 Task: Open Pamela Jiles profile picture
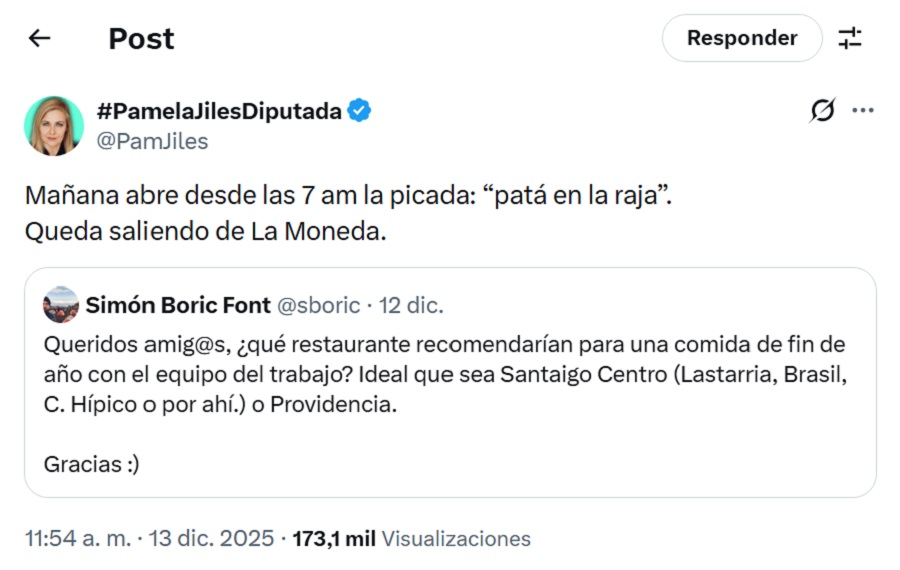[x=54, y=126]
